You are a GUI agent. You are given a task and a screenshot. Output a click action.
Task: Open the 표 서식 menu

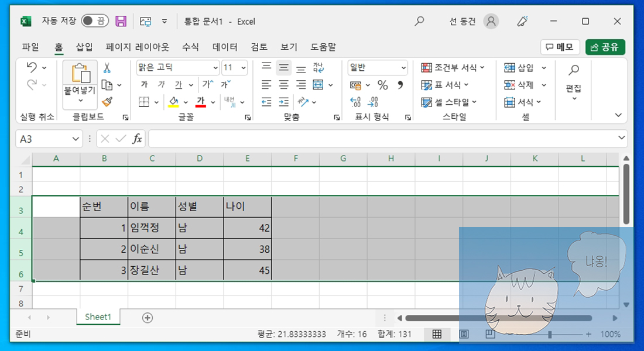(445, 85)
